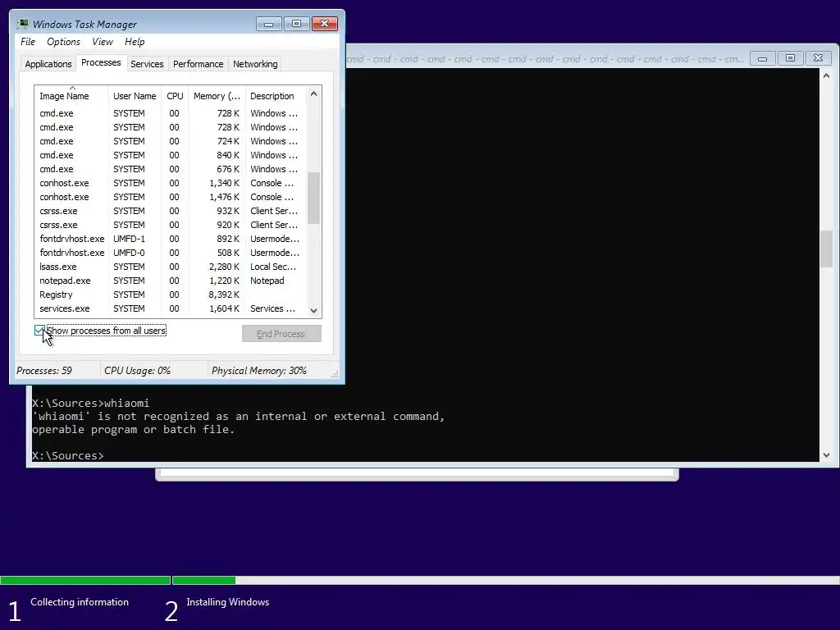The image size is (840, 630).
Task: Select fontdrvhost.exe run by UMFD-1
Action: 171,239
